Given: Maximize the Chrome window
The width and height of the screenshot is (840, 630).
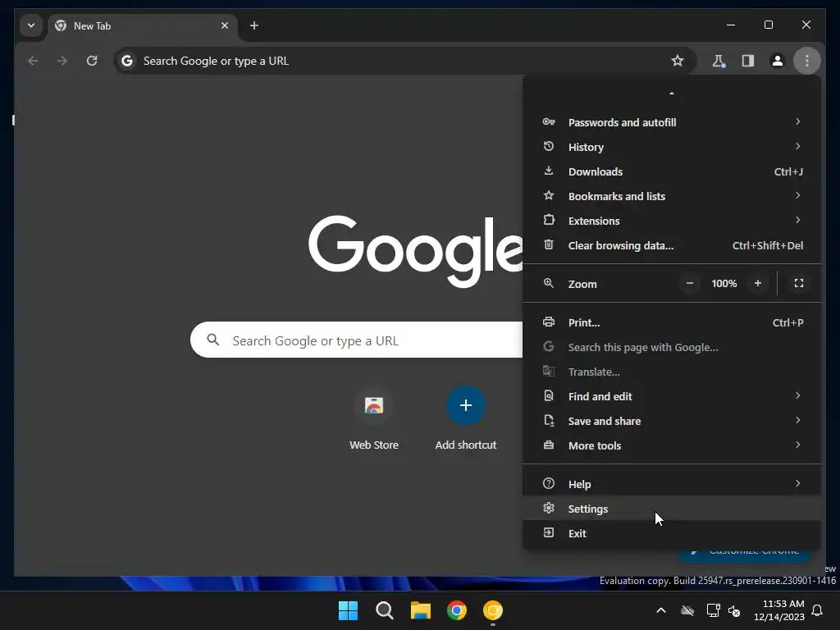Looking at the screenshot, I should click(x=768, y=25).
